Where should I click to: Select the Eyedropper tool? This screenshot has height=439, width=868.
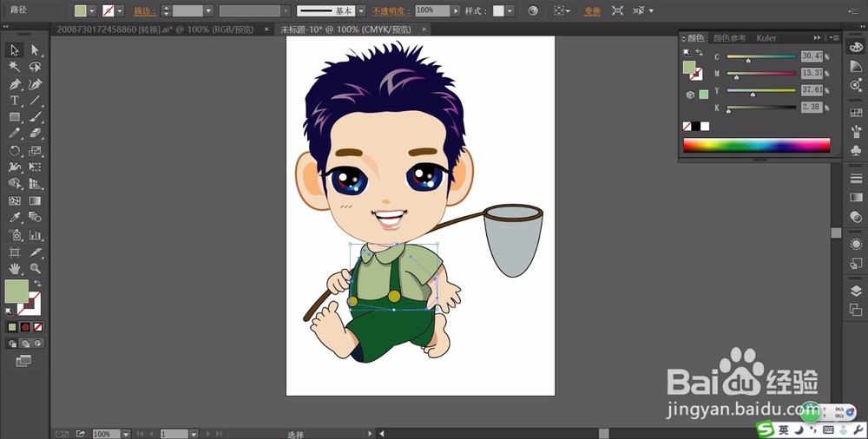coord(15,217)
